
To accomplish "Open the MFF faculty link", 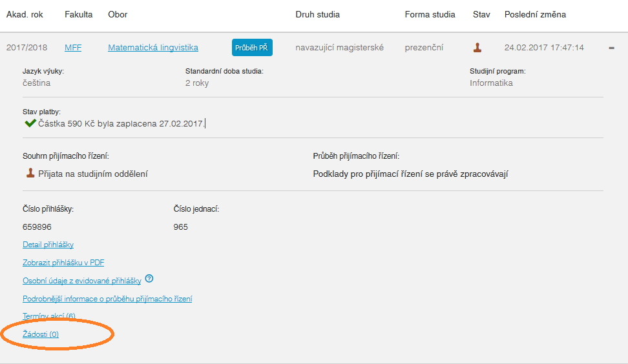I will coord(73,47).
